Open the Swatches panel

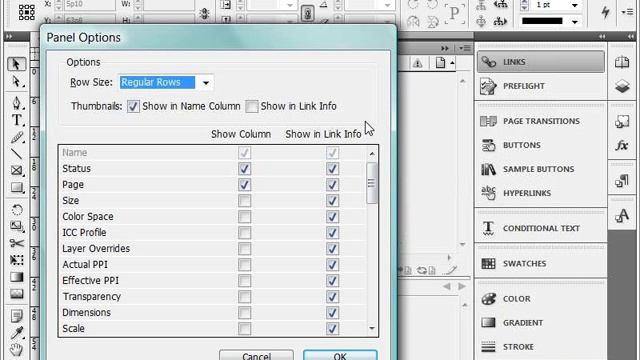tap(541, 264)
